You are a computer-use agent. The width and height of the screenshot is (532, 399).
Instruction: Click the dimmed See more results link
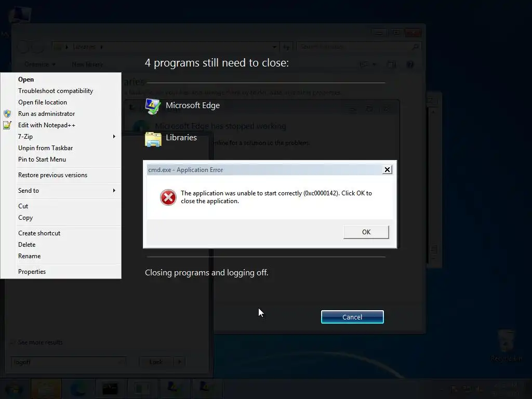[x=40, y=342]
